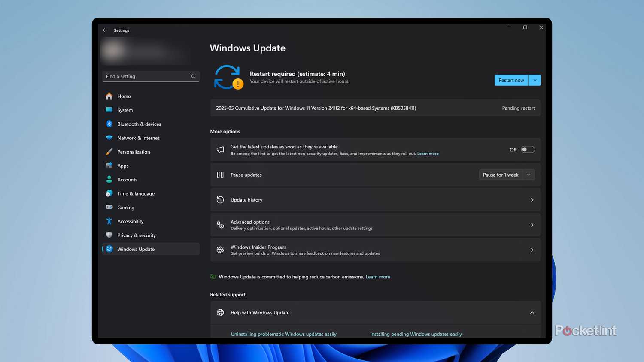Navigate to Privacy & security

(136, 235)
